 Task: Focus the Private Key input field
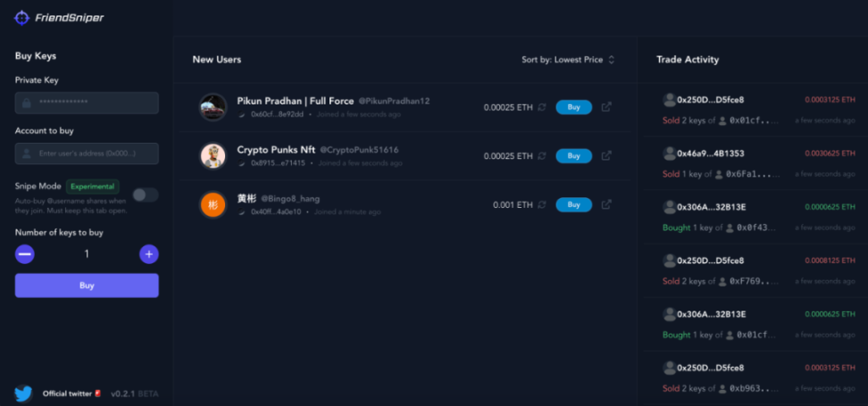coord(87,103)
